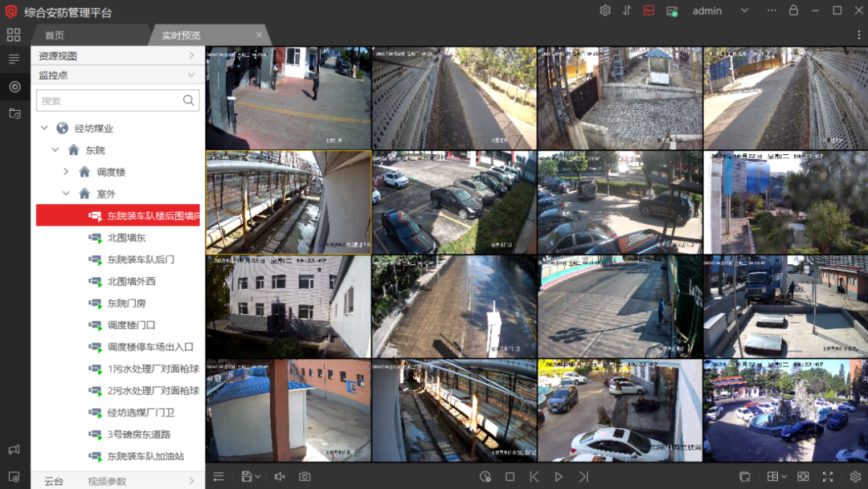Click the lock screen padlock icon

[793, 10]
